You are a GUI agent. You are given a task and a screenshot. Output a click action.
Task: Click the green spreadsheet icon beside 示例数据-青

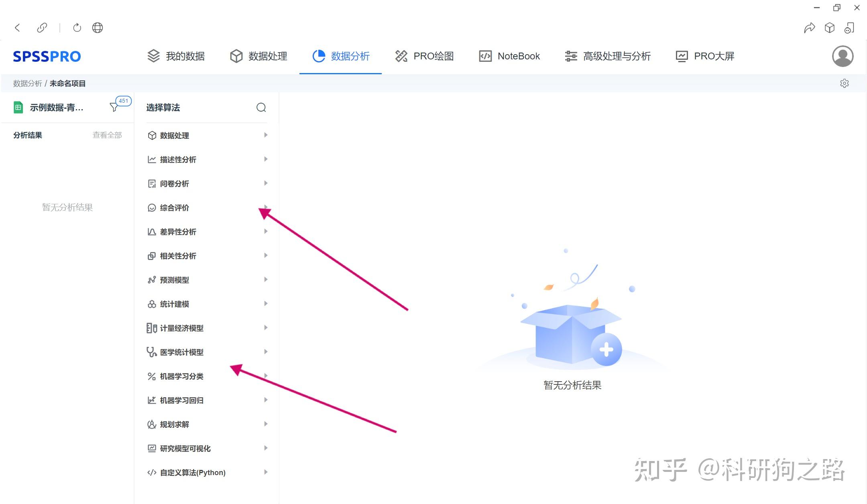click(x=18, y=107)
